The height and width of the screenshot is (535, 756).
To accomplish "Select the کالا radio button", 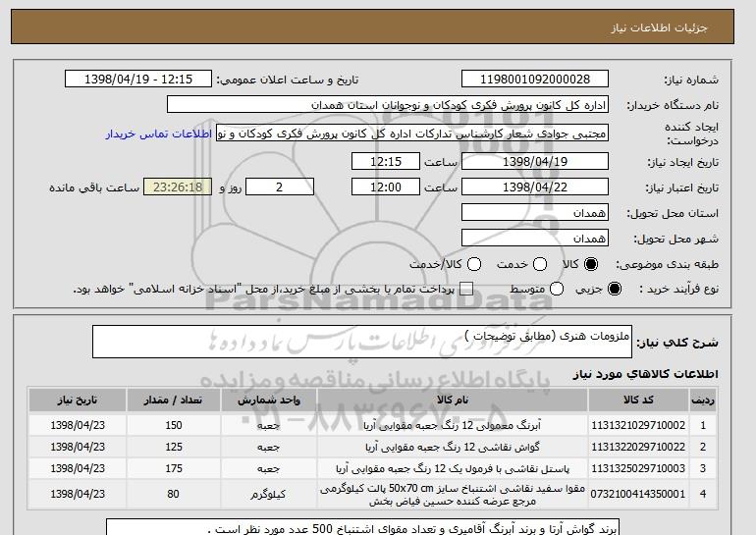I will coord(591,264).
